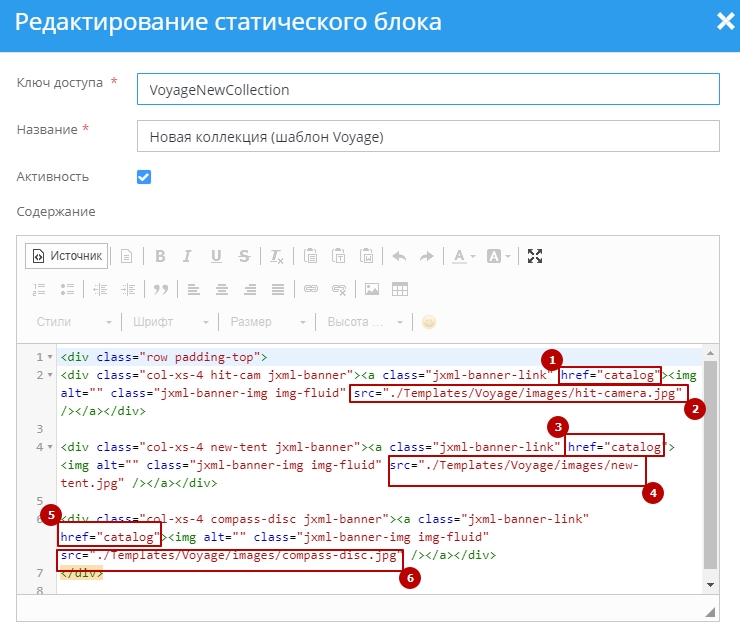This screenshot has height=627, width=740.
Task: Click the Название input field
Action: point(427,136)
